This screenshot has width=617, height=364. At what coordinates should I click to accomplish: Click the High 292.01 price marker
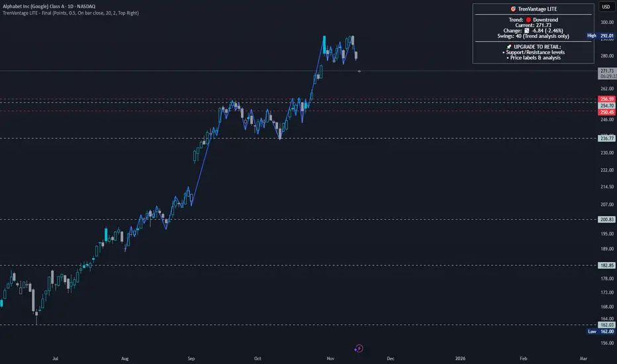coord(600,36)
